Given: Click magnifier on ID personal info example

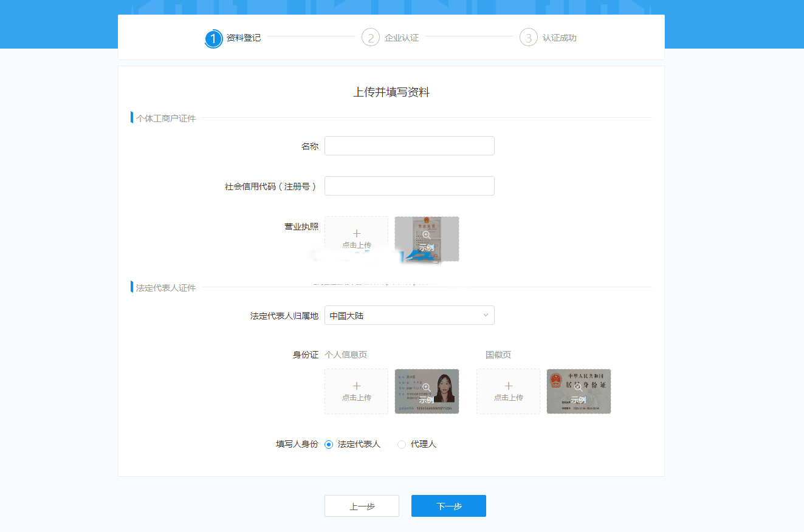Looking at the screenshot, I should click(427, 387).
